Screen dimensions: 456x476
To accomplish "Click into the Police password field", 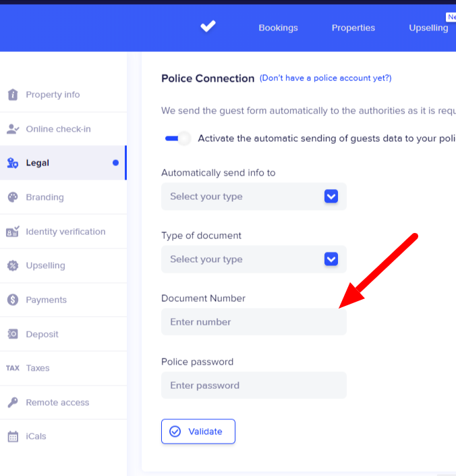I will tap(254, 386).
